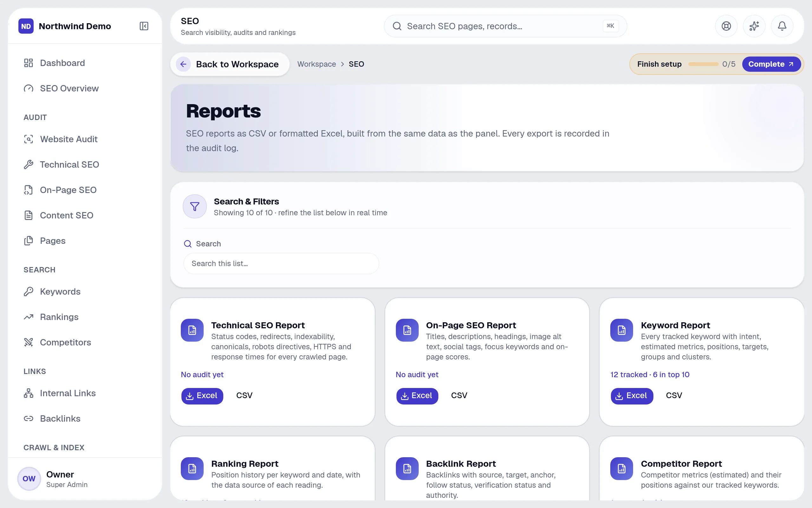Click the Finish setup progress bar
Image resolution: width=812 pixels, height=508 pixels.
click(x=703, y=64)
